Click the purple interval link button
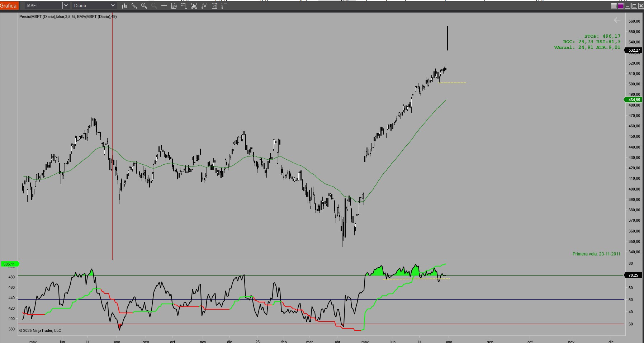Screen dimensions: 644x343 621,6
